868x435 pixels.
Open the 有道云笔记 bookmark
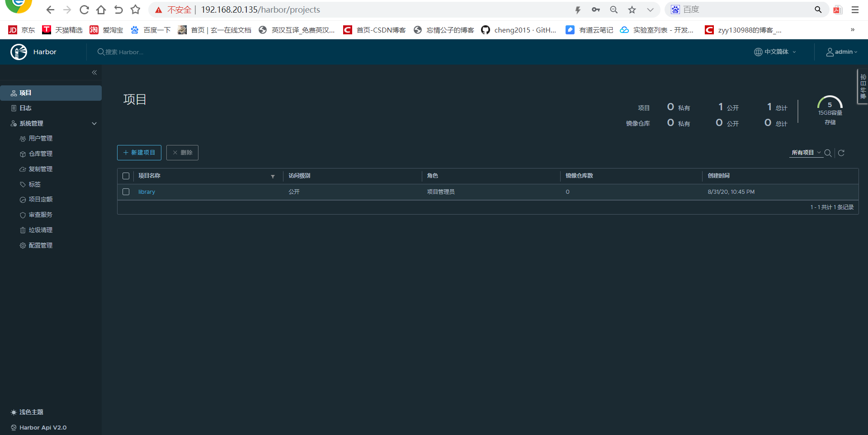(x=590, y=30)
